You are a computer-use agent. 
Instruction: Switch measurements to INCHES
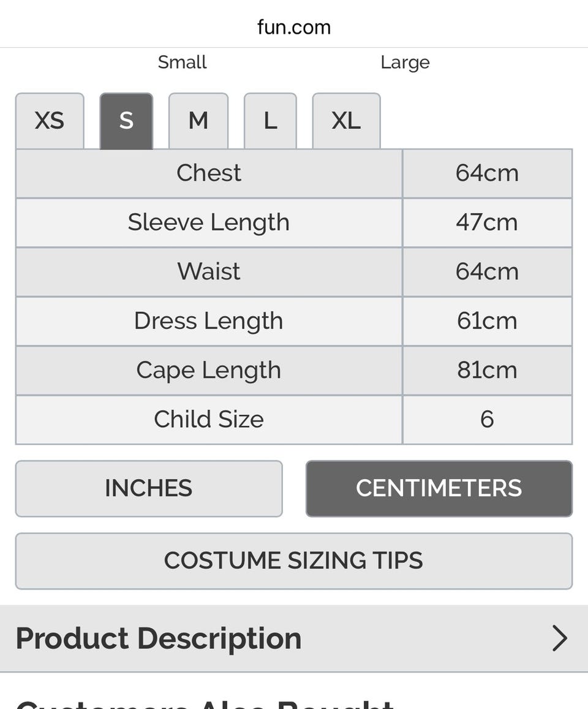[149, 488]
